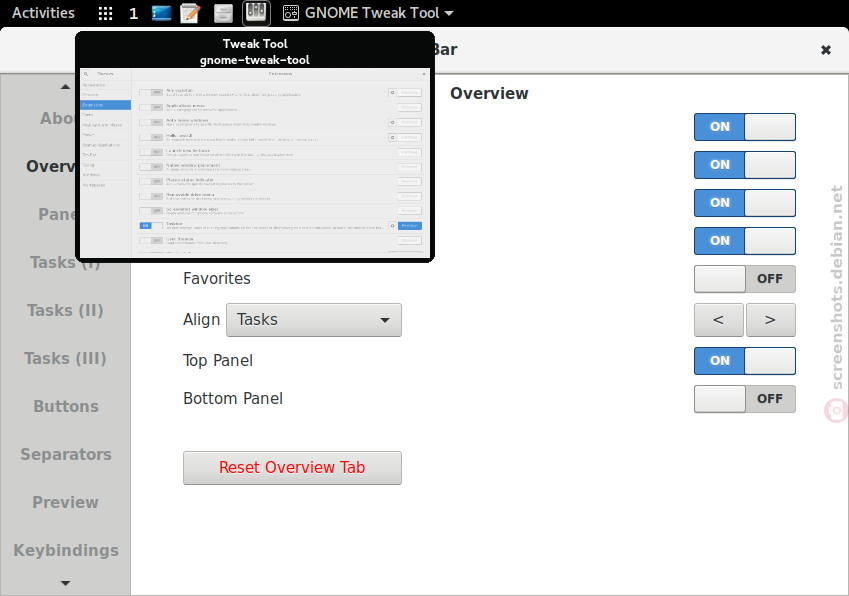849x596 pixels.
Task: Click the blue desktop window taskbar icon
Action: click(x=161, y=13)
